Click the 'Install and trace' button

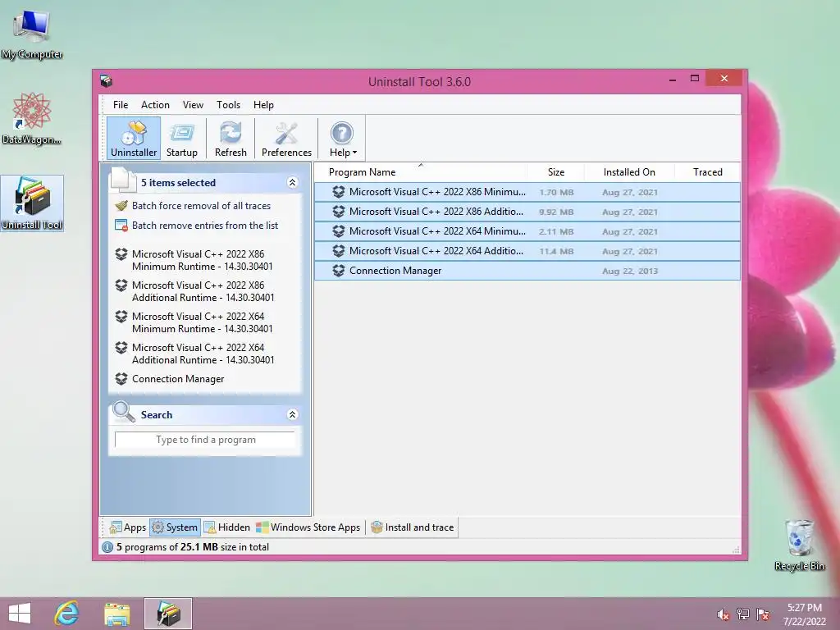(413, 527)
